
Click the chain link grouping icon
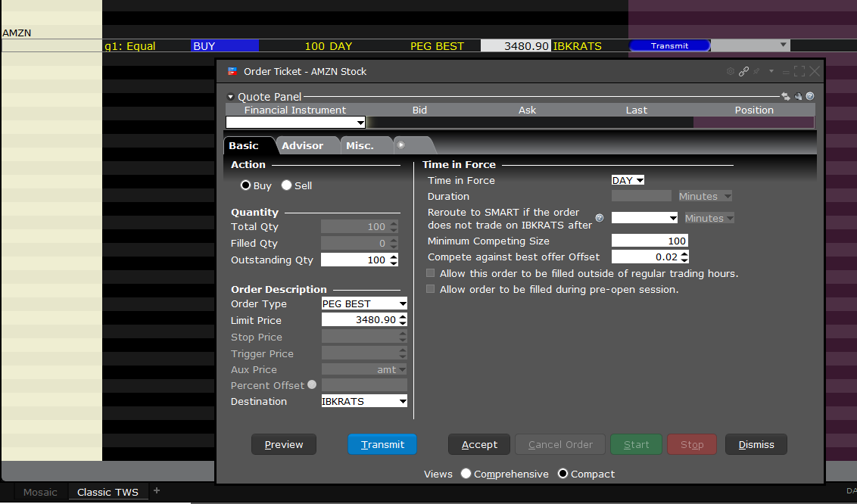coord(743,72)
